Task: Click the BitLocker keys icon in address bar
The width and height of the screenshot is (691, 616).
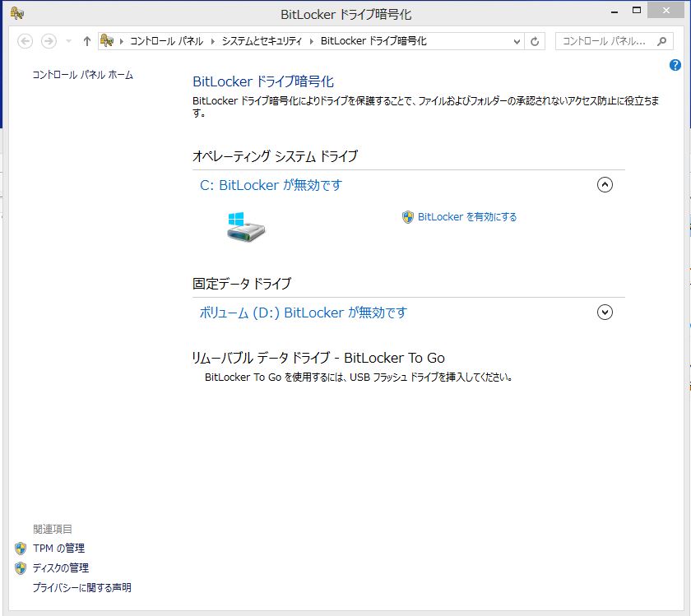Action: tap(107, 41)
